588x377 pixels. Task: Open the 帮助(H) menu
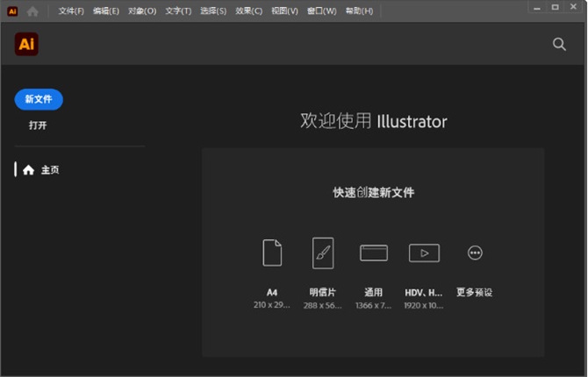[359, 11]
